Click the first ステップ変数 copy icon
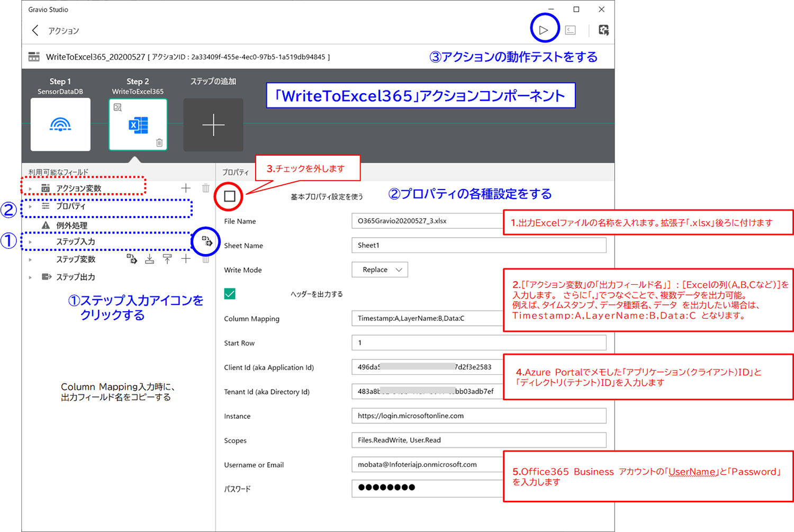Image resolution: width=794 pixels, height=532 pixels. pyautogui.click(x=132, y=259)
